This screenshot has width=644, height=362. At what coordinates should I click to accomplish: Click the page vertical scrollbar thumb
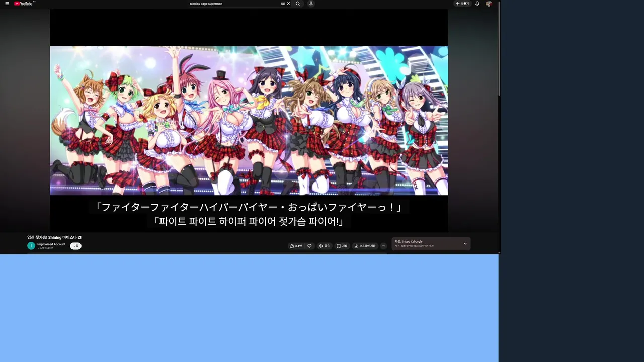[x=499, y=48]
